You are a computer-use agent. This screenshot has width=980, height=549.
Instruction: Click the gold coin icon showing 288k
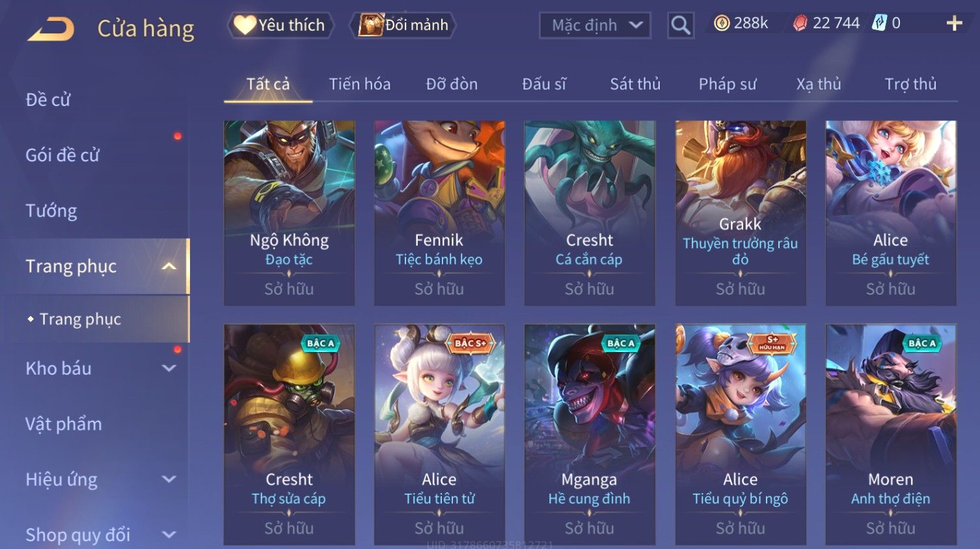click(x=722, y=23)
